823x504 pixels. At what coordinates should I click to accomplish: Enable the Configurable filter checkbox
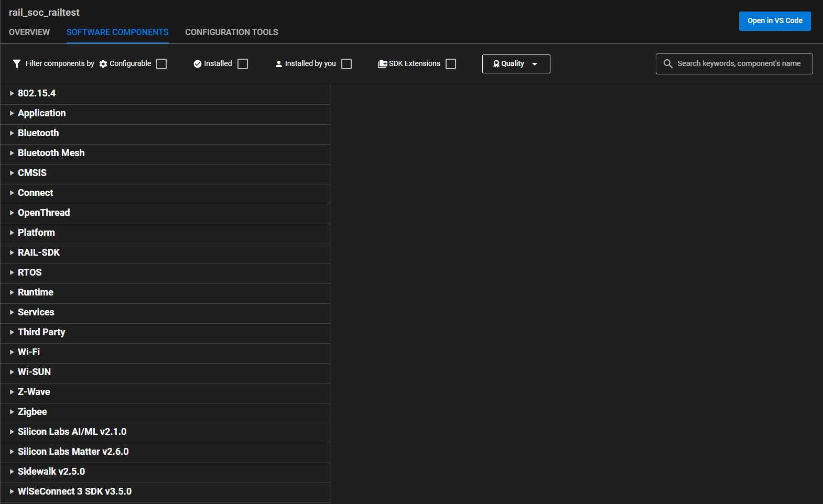click(x=162, y=64)
